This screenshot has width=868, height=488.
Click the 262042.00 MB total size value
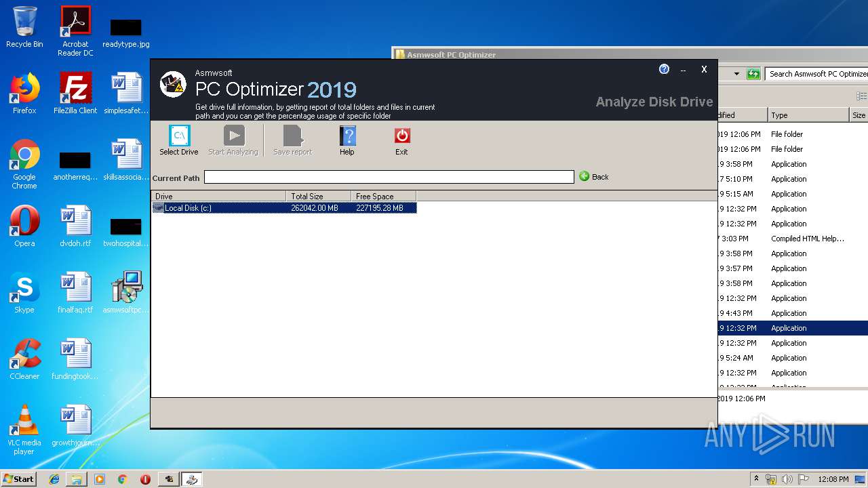point(315,208)
